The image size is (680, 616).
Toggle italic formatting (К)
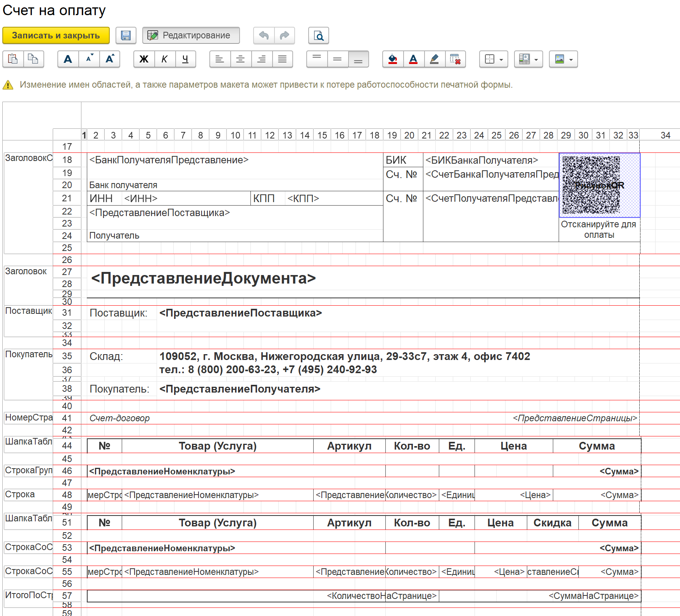click(x=164, y=59)
